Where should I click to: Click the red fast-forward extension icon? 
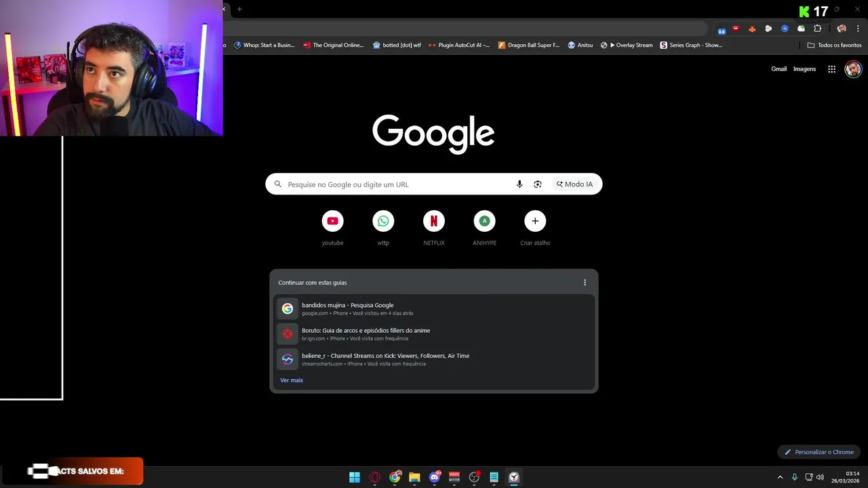pyautogui.click(x=736, y=28)
